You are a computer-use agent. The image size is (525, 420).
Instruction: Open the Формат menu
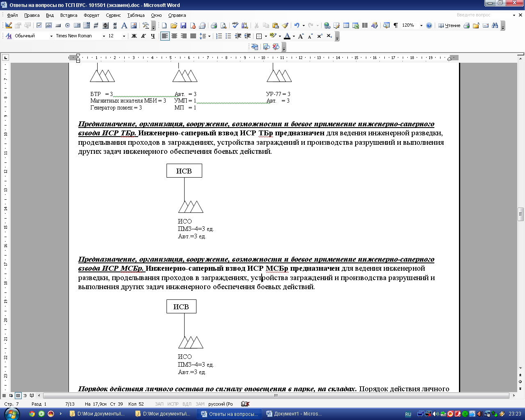coord(91,15)
